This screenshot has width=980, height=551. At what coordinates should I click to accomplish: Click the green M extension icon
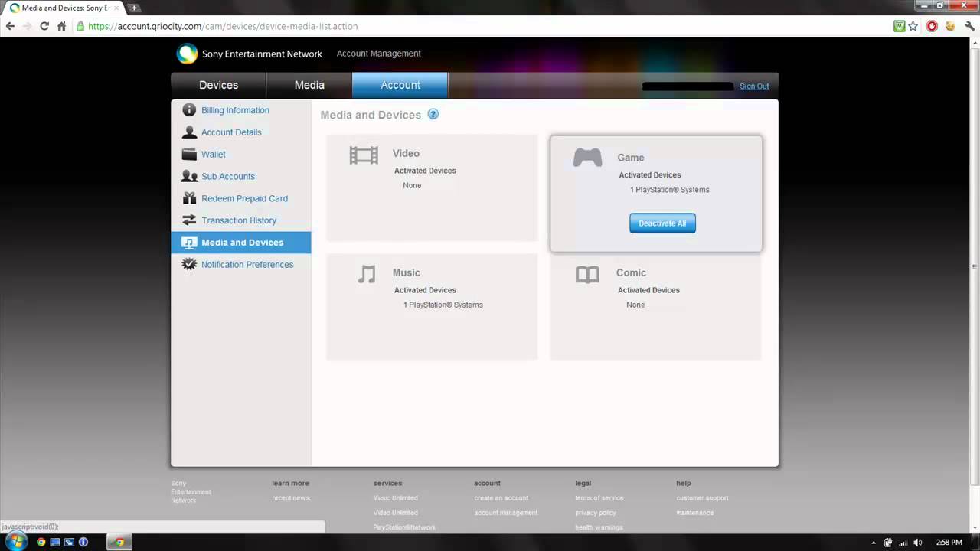[x=900, y=26]
